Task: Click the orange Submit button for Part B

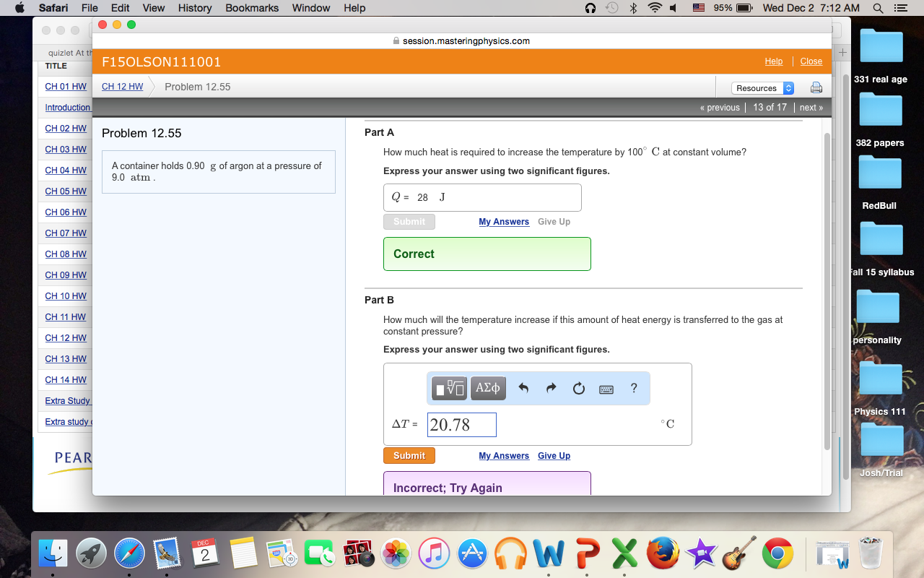Action: point(409,456)
